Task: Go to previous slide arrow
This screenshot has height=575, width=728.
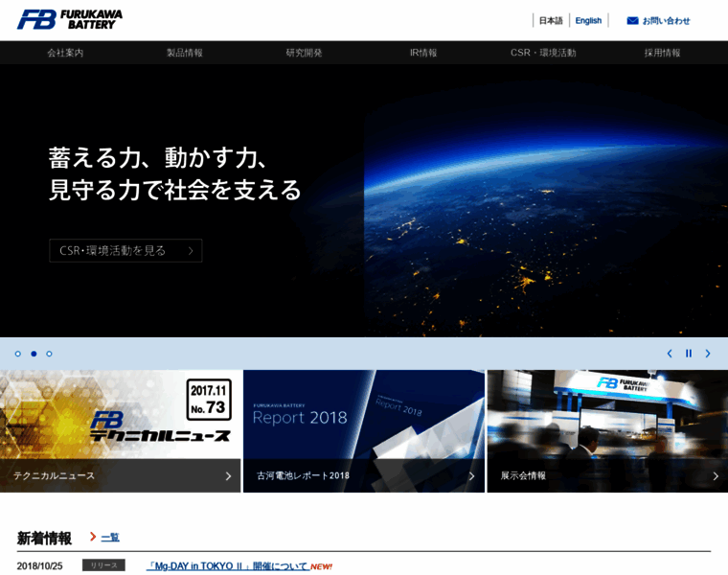Action: pos(670,354)
